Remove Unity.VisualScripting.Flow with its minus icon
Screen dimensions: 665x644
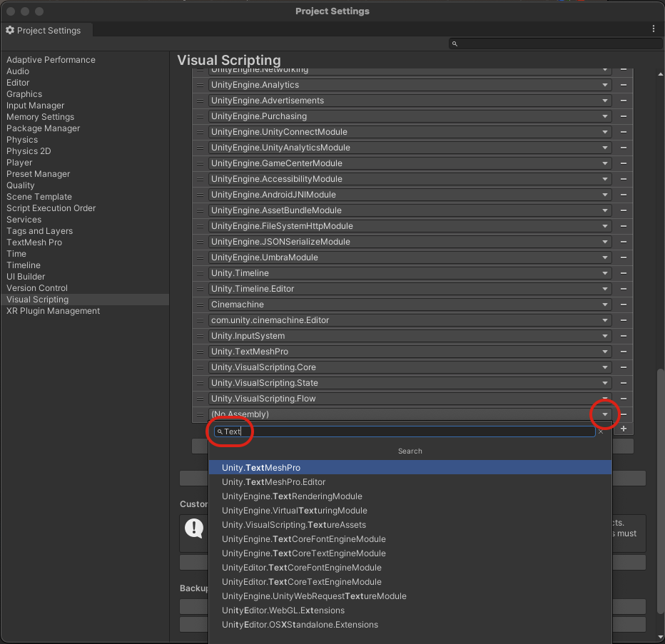(x=622, y=399)
